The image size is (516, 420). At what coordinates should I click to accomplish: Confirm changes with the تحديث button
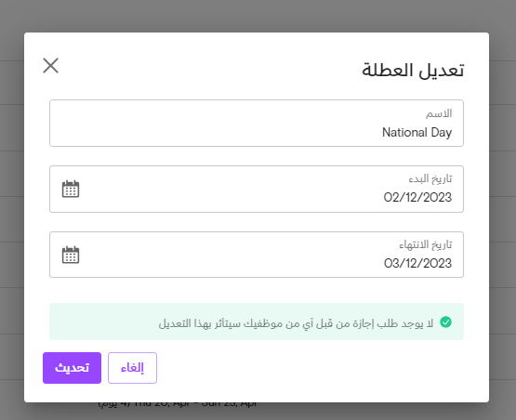click(72, 368)
